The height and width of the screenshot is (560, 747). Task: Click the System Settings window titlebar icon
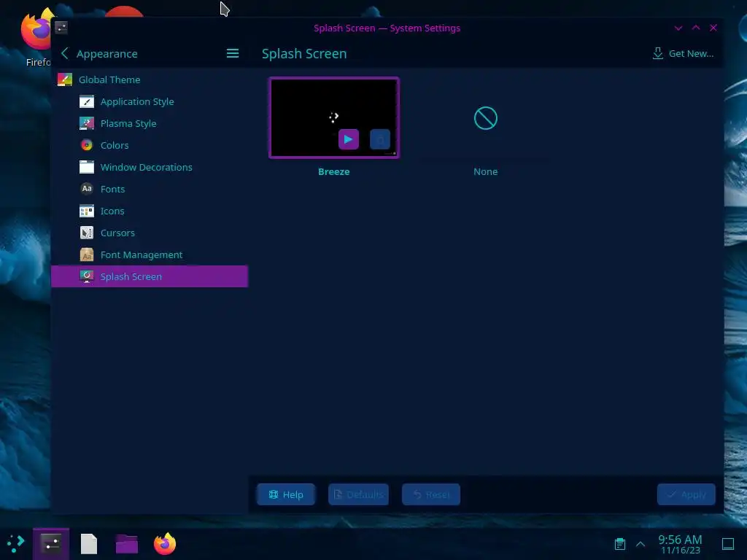(61, 28)
